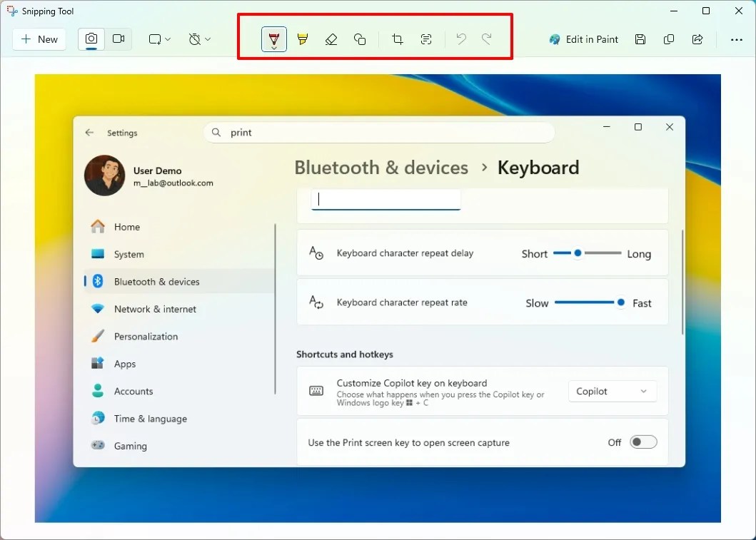Click the m_lab@outlook.com email text
756x540 pixels.
coord(173,183)
